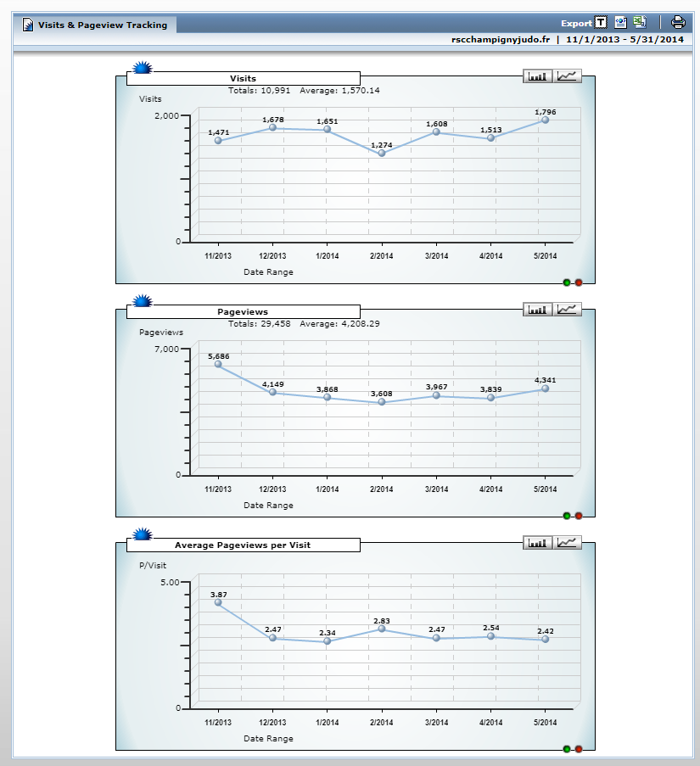Image resolution: width=700 pixels, height=766 pixels.
Task: Click Average Pageviews per Visit title
Action: tap(243, 545)
